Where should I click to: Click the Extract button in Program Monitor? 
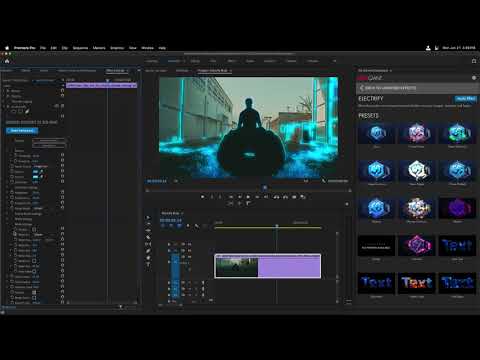(285, 197)
